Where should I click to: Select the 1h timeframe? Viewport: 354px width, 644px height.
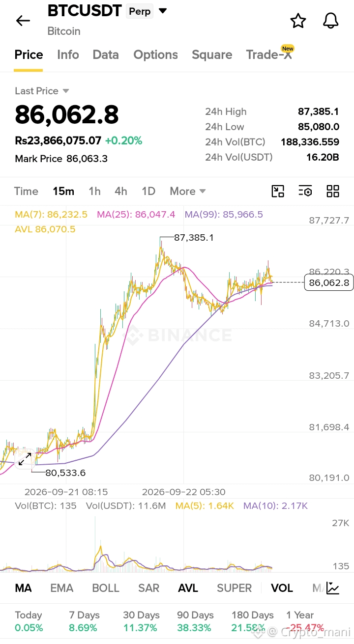coord(94,191)
